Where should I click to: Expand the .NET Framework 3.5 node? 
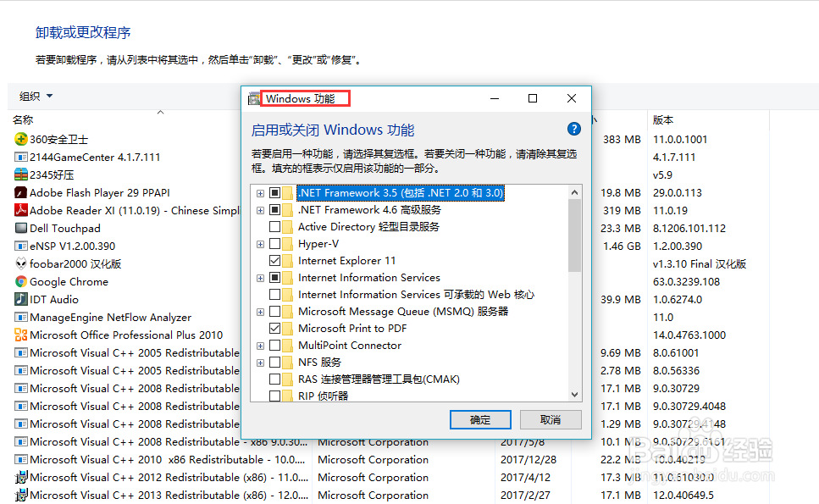click(x=260, y=193)
